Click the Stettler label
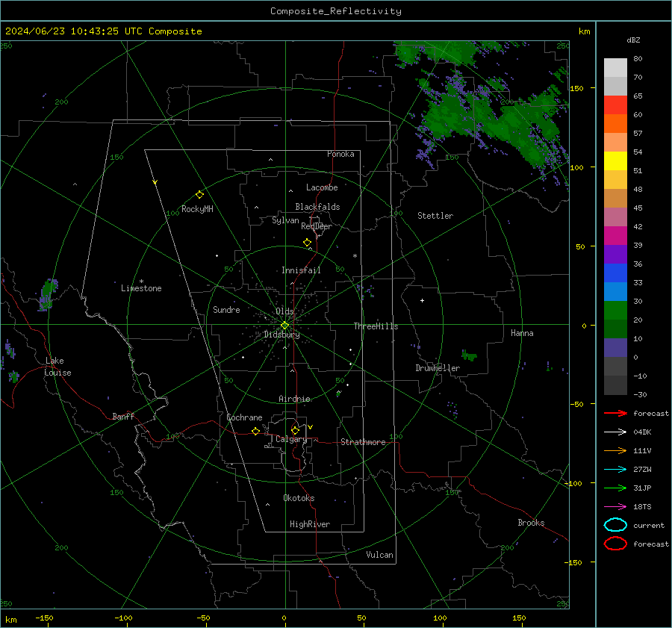672x628 pixels. 435,216
